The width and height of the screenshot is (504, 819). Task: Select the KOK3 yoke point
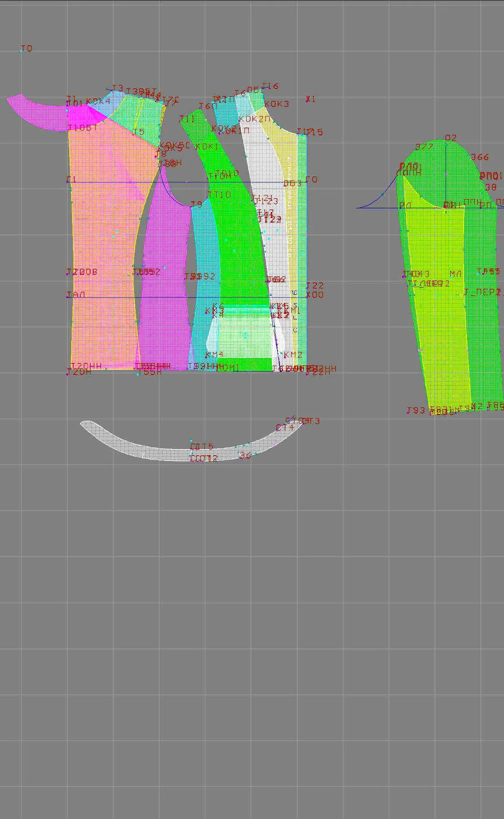(x=277, y=104)
